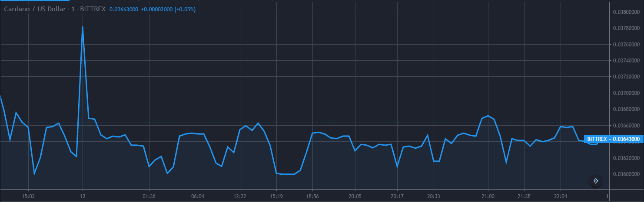Click the 21:38 time axis label
Viewport: 644px width, 202px height.
click(x=524, y=196)
